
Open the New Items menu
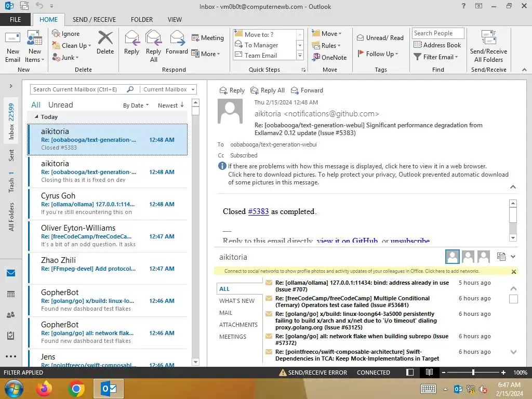pyautogui.click(x=35, y=47)
